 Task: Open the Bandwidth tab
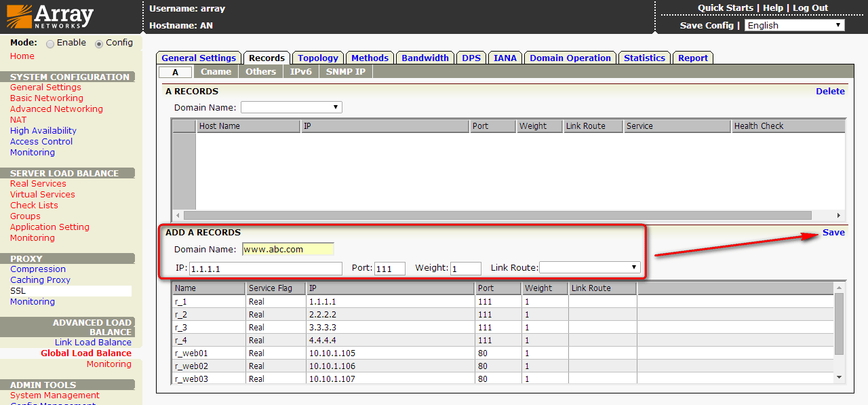tap(425, 58)
